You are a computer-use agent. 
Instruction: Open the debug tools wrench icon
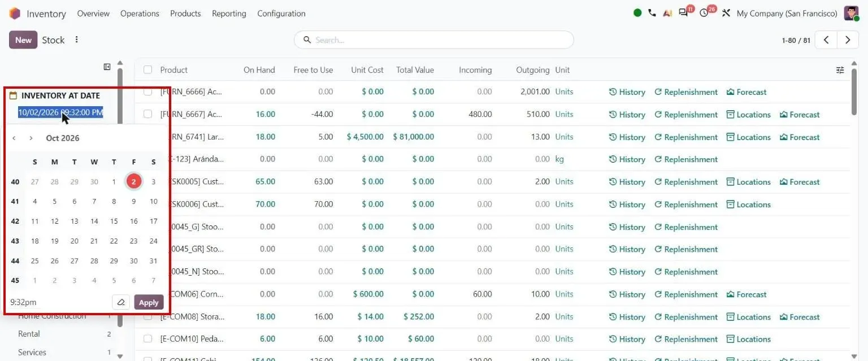tap(726, 13)
